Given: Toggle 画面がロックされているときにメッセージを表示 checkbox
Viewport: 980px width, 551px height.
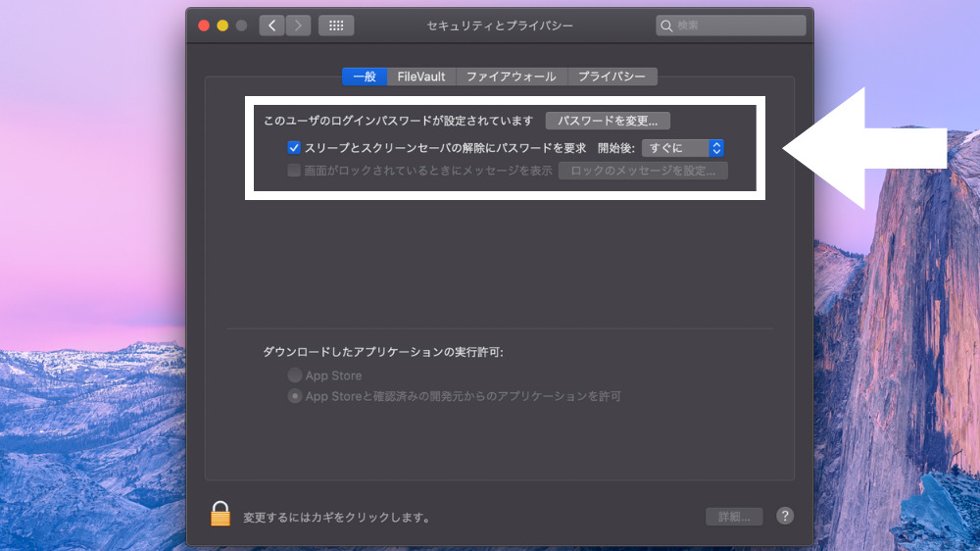Looking at the screenshot, I should [x=294, y=171].
